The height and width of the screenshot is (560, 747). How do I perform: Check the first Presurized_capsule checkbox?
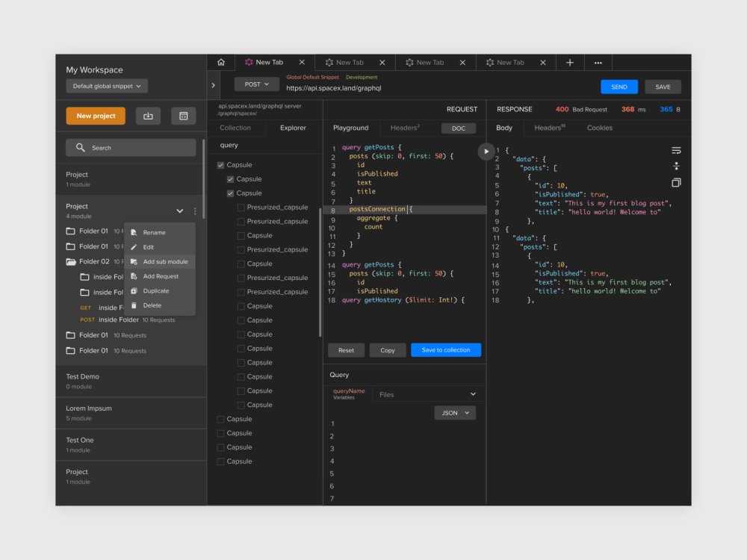pyautogui.click(x=241, y=207)
